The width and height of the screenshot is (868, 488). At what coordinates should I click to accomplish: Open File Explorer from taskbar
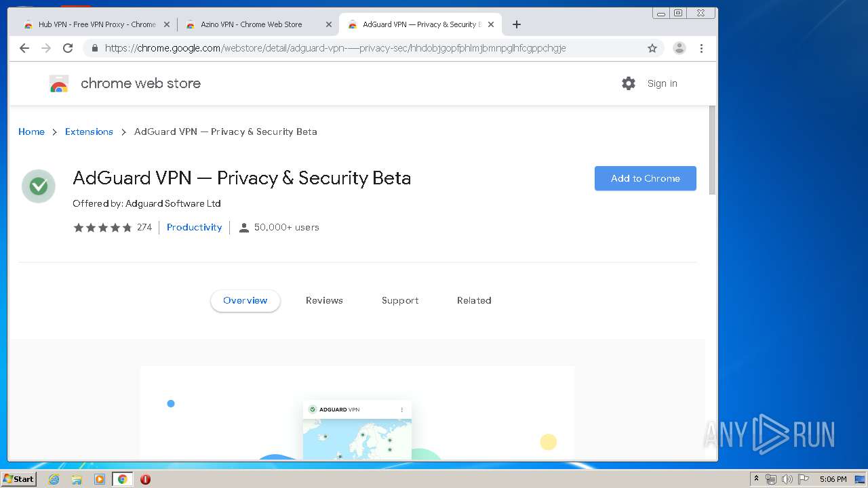[77, 479]
